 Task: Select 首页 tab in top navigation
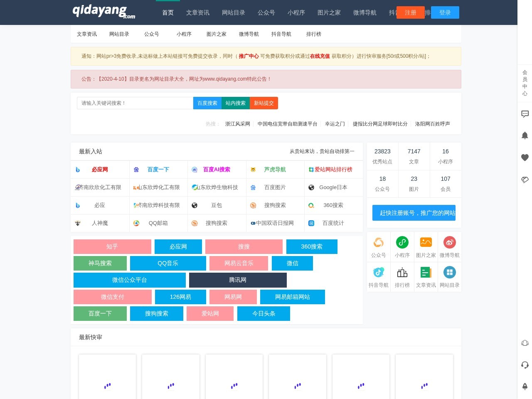[168, 12]
